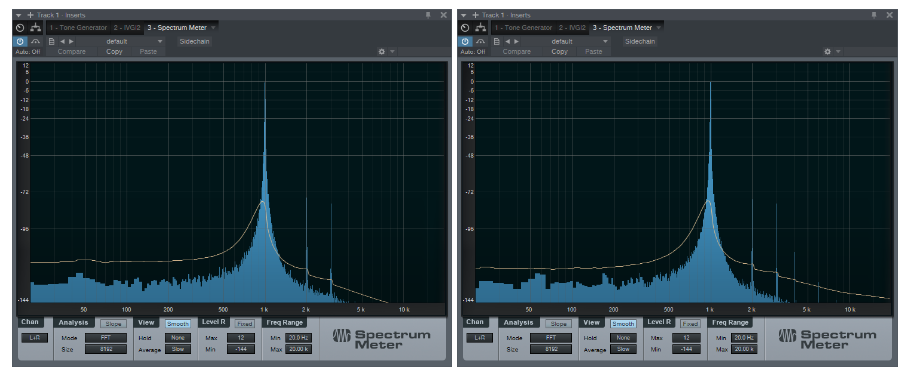The width and height of the screenshot is (909, 377).
Task: Click the preset file icon in the right window
Action: [x=497, y=42]
